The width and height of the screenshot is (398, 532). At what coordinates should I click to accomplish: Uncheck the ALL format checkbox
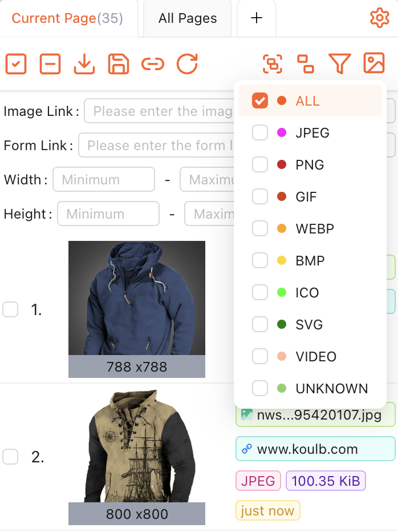tap(260, 101)
